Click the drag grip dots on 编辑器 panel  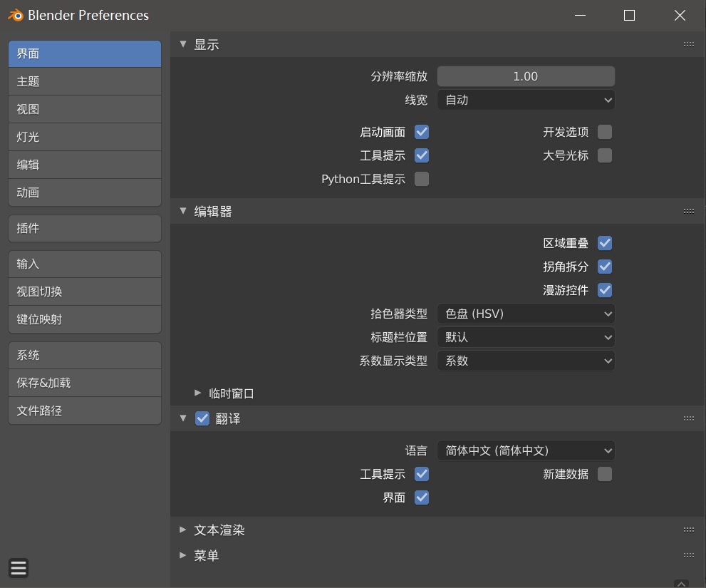(688, 211)
